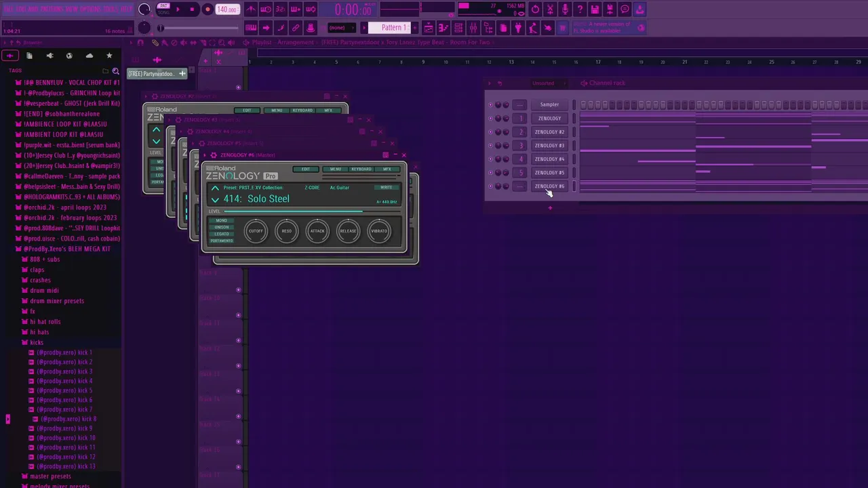Click the CUTOFF knob in Zenology #6

pos(256,231)
